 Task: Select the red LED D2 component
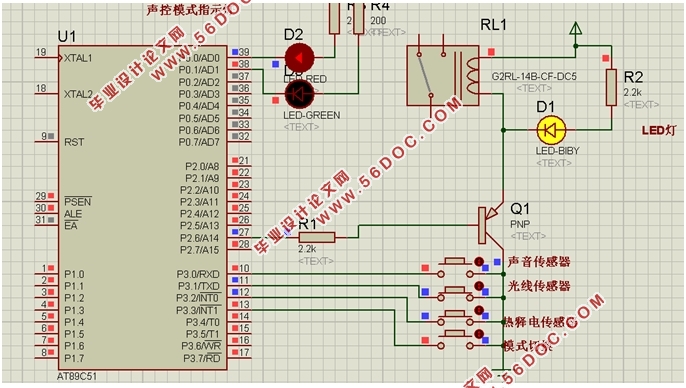pyautogui.click(x=299, y=57)
